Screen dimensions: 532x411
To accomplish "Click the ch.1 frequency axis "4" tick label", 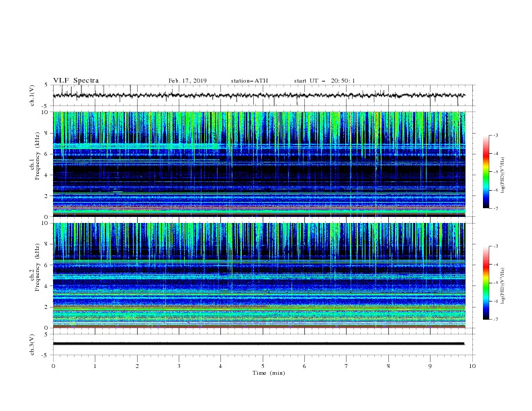I will (x=47, y=175).
